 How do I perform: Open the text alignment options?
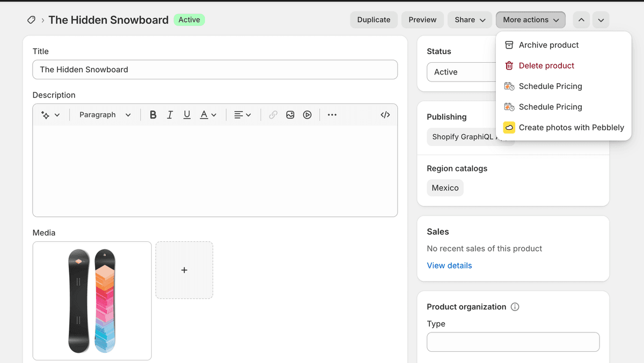(243, 115)
